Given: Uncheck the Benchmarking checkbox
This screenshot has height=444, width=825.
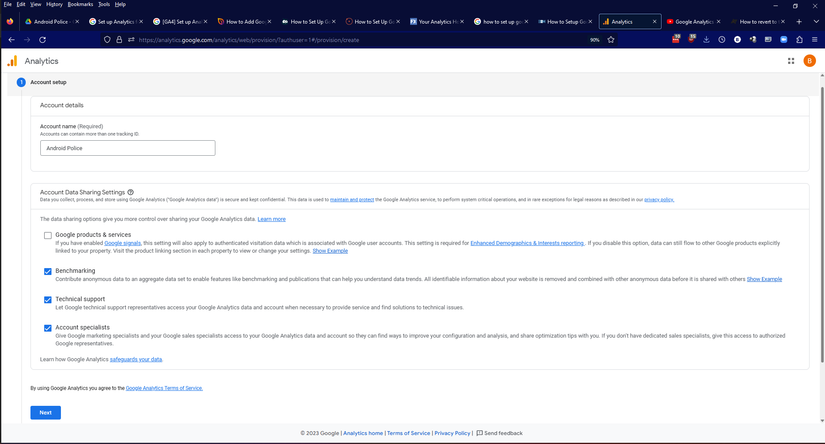Looking at the screenshot, I should click(48, 271).
